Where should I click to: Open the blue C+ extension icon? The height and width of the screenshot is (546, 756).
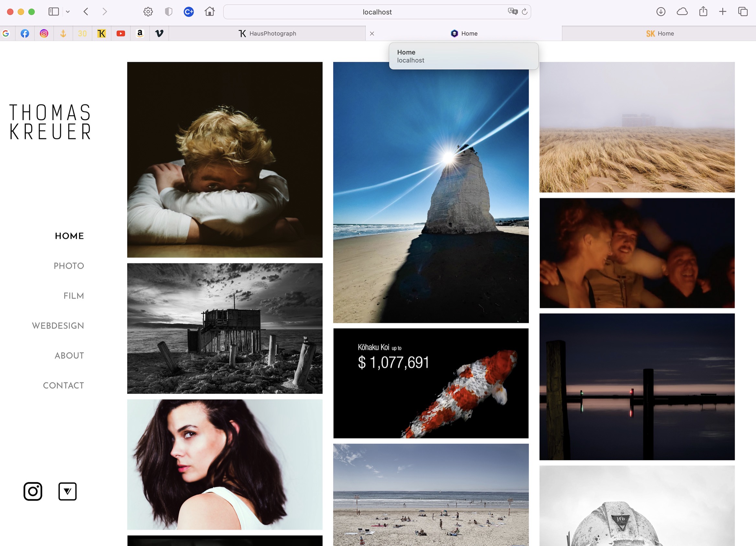click(189, 12)
